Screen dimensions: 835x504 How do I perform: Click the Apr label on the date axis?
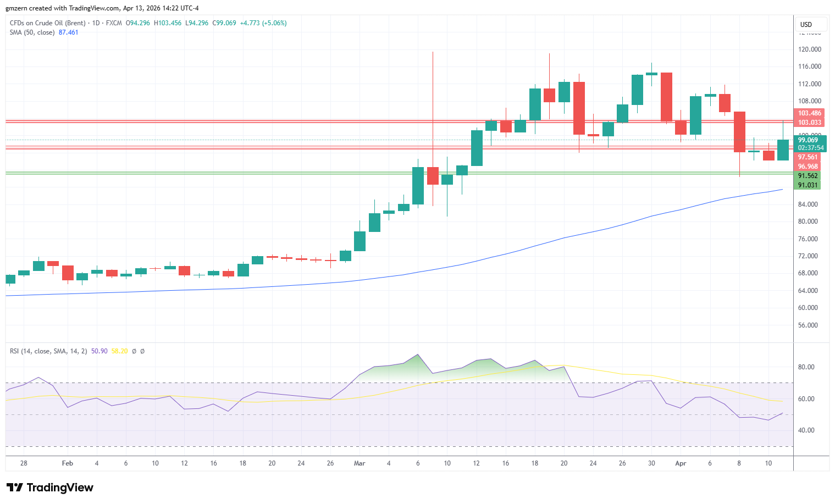[x=681, y=463]
